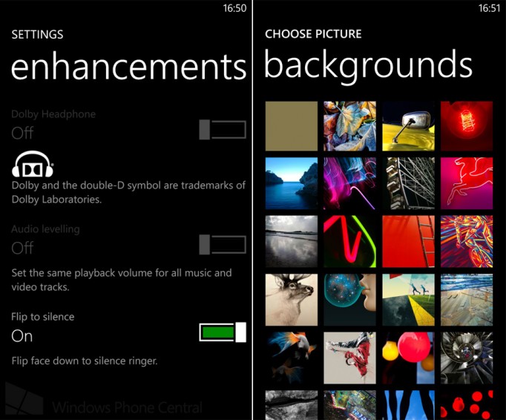
Task: Pick the red and yellow balloons background
Action: point(408,358)
